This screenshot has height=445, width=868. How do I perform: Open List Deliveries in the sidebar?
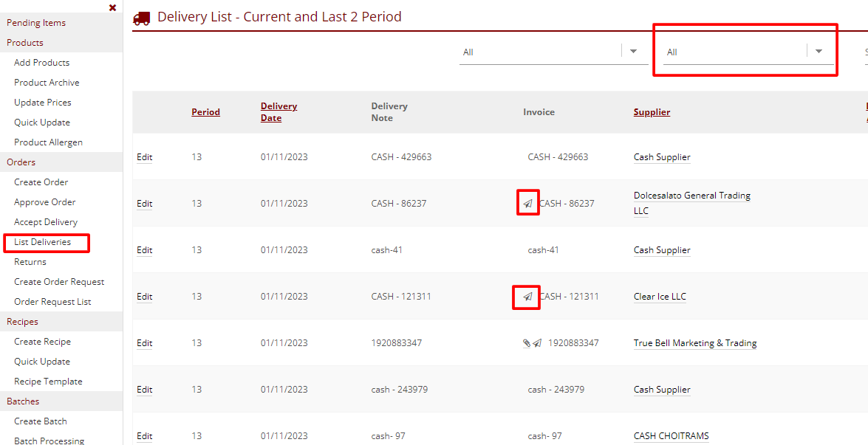[43, 242]
